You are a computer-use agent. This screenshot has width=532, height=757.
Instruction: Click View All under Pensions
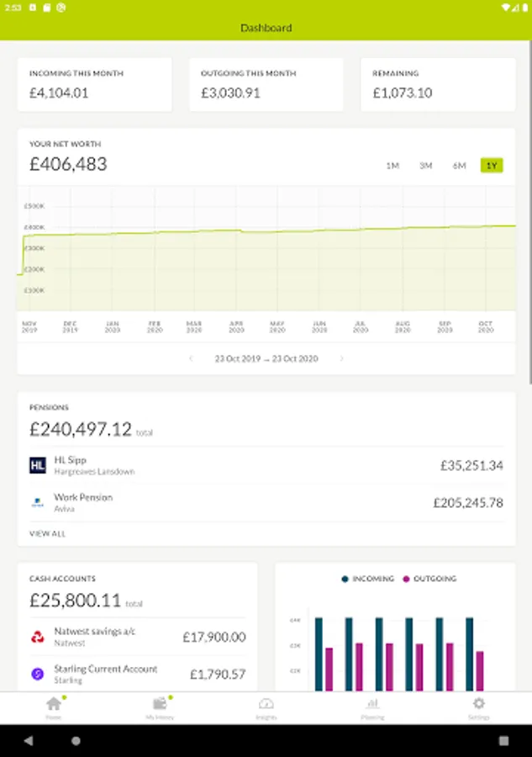tap(47, 533)
